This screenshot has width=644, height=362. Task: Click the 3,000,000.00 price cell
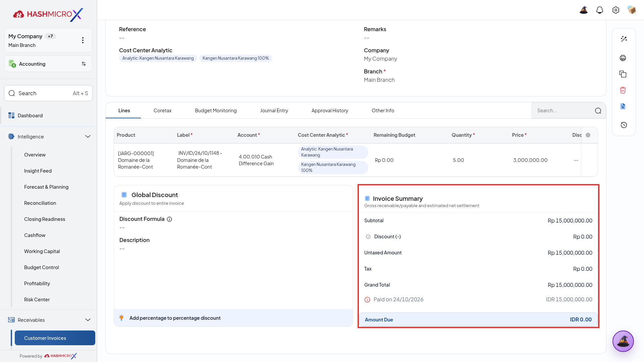point(530,160)
